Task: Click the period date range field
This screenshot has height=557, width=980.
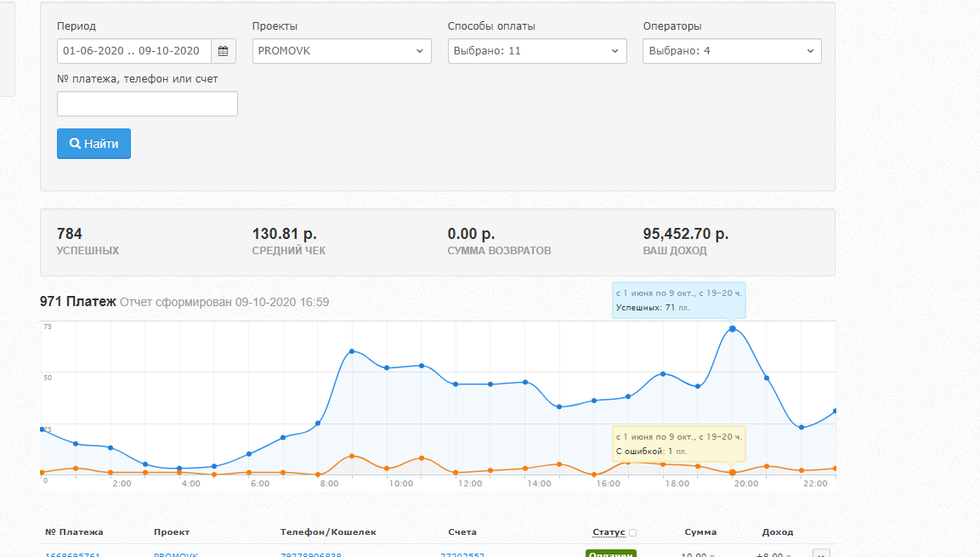Action: click(x=133, y=51)
